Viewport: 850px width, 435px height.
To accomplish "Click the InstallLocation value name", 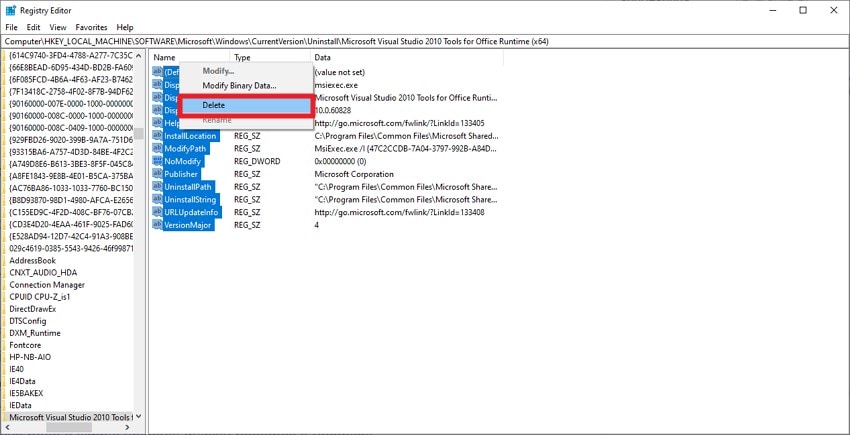I will 190,136.
